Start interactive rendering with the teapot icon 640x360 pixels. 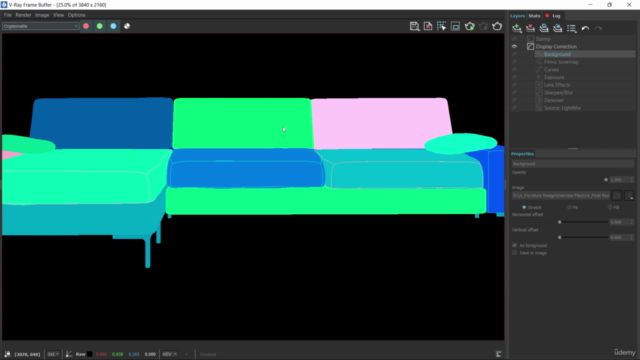click(470, 26)
